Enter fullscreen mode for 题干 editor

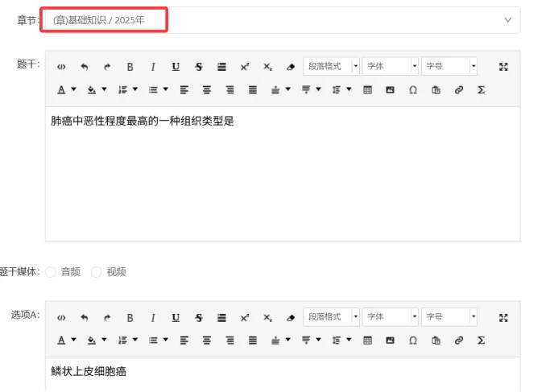click(503, 67)
